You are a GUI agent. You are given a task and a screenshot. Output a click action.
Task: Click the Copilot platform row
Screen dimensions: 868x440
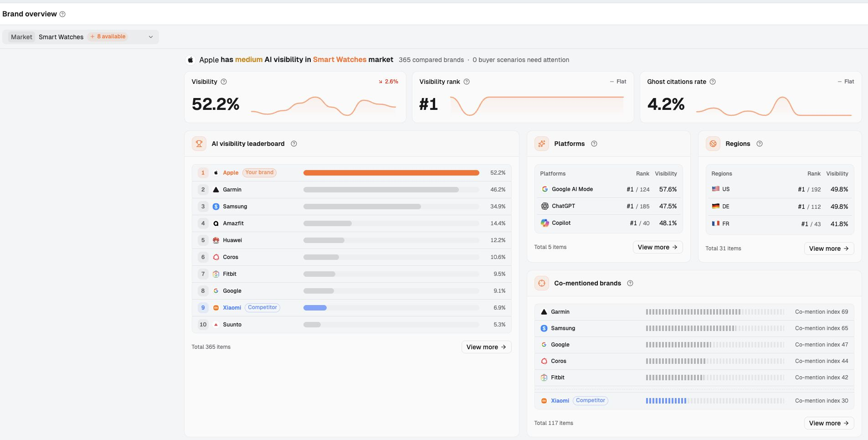[608, 223]
